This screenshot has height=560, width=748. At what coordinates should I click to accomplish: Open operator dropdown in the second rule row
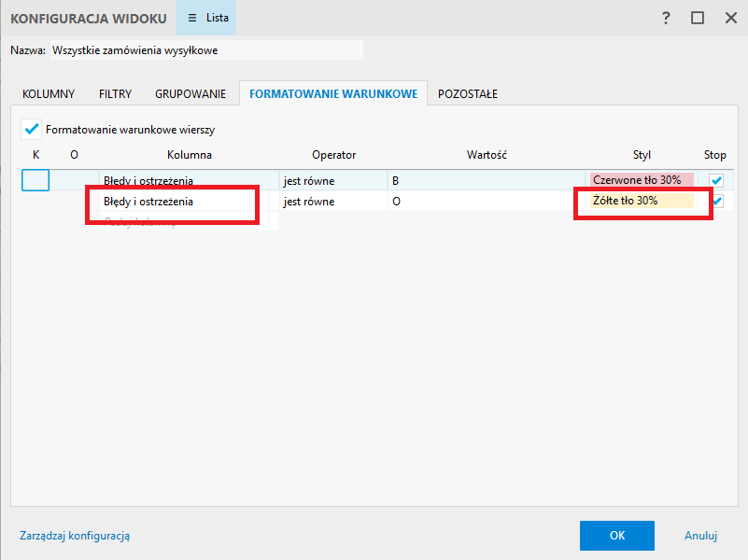[x=332, y=201]
